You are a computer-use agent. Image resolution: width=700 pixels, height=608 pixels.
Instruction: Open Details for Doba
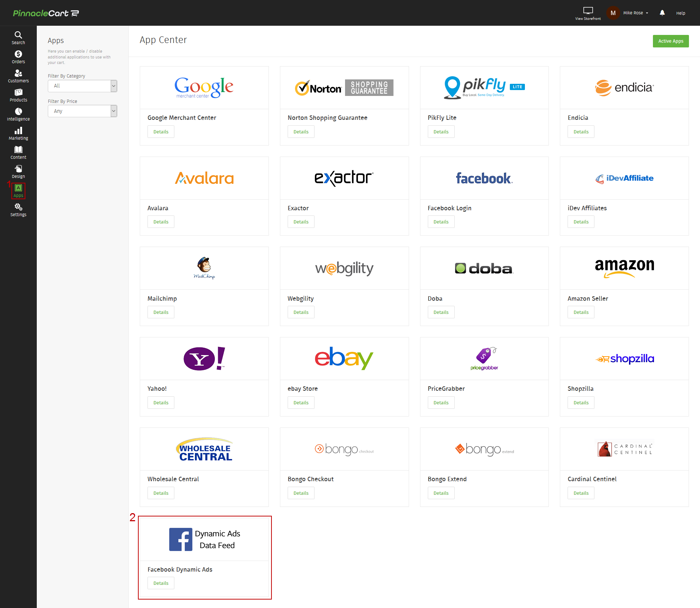click(x=441, y=312)
